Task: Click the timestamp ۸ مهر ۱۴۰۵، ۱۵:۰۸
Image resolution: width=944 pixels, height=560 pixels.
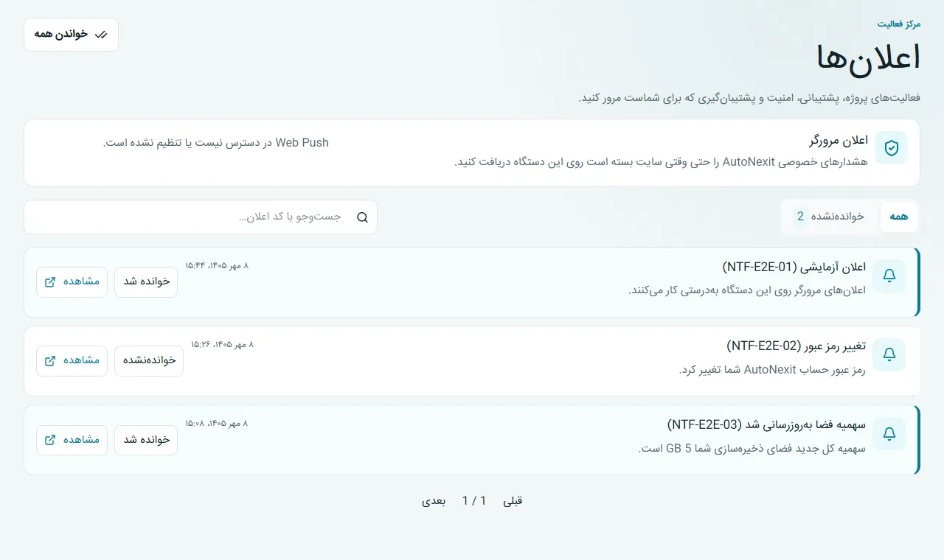Action: (x=217, y=424)
